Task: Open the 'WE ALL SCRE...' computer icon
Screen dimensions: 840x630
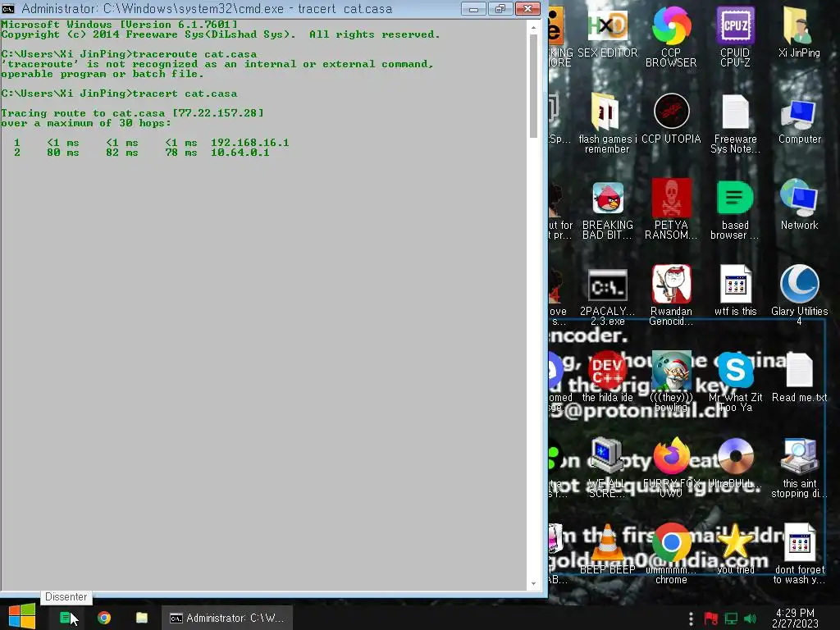Action: pos(607,468)
